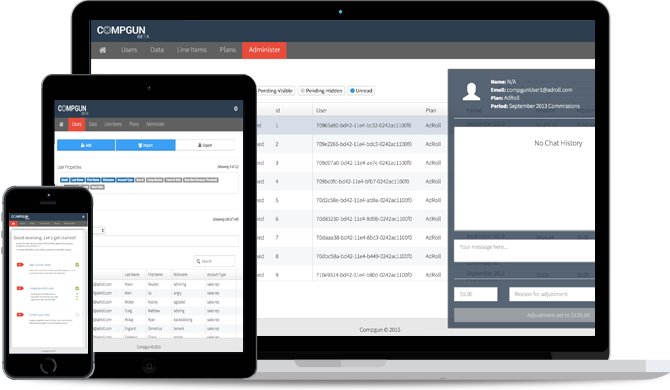The width and height of the screenshot is (670, 390).
Task: Click the Adjustment set to $120.00 button
Action: tap(524, 315)
